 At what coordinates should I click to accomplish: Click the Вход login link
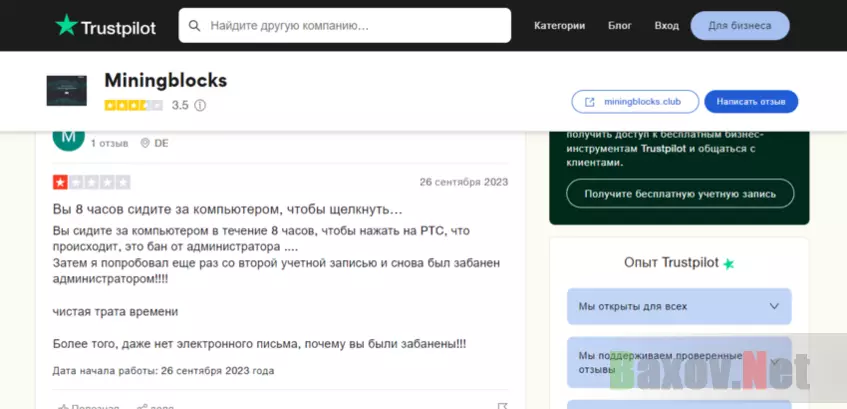[x=667, y=26]
